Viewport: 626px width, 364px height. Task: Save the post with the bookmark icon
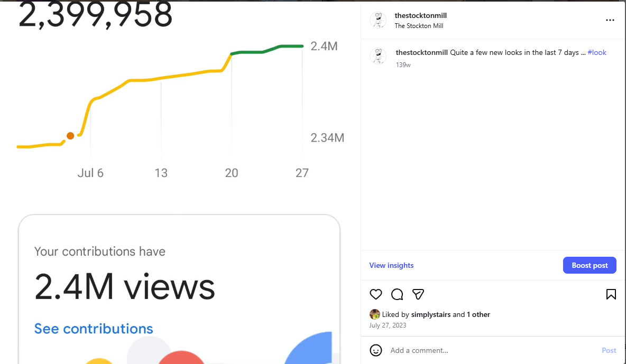pyautogui.click(x=611, y=294)
